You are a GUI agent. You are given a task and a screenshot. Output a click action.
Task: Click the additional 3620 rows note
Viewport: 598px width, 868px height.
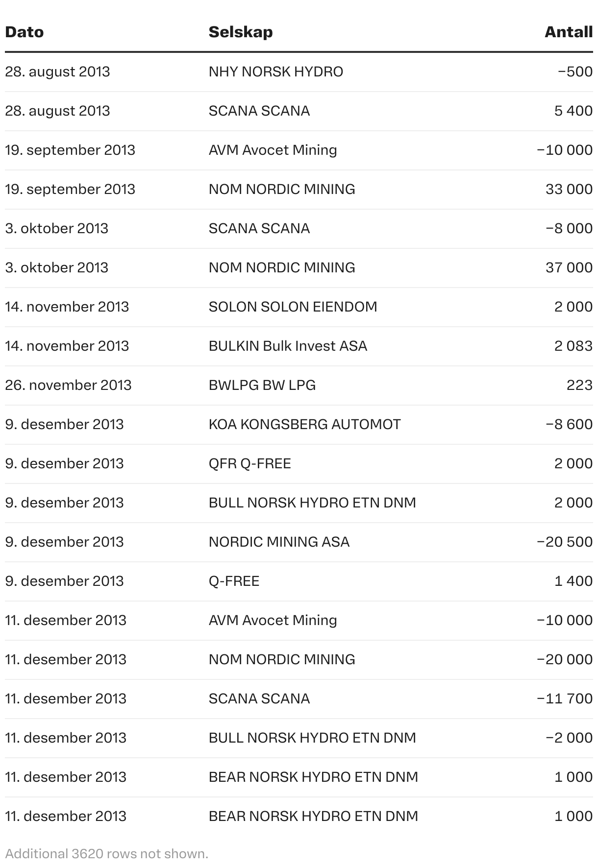[x=106, y=854]
